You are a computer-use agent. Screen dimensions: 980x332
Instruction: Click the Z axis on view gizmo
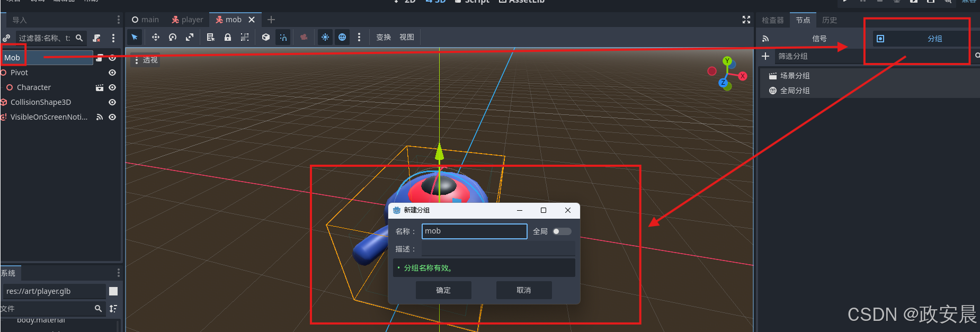coord(723,83)
